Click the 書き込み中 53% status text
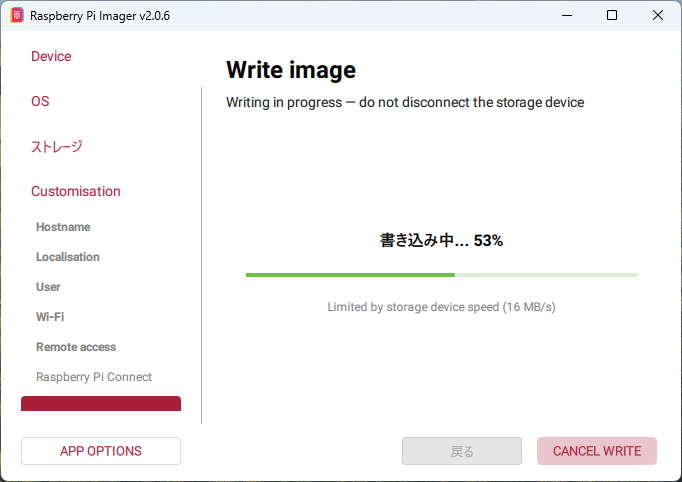This screenshot has width=682, height=482. (441, 241)
